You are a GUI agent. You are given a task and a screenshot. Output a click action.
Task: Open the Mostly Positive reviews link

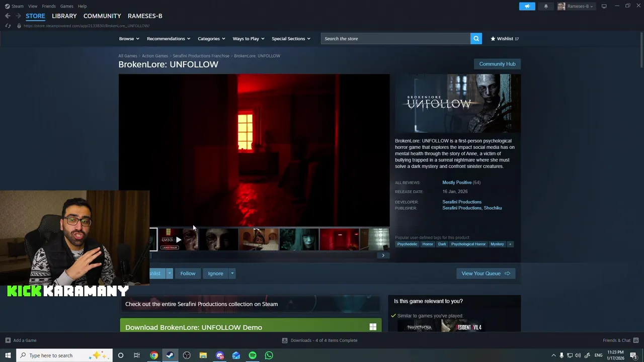[457, 183]
